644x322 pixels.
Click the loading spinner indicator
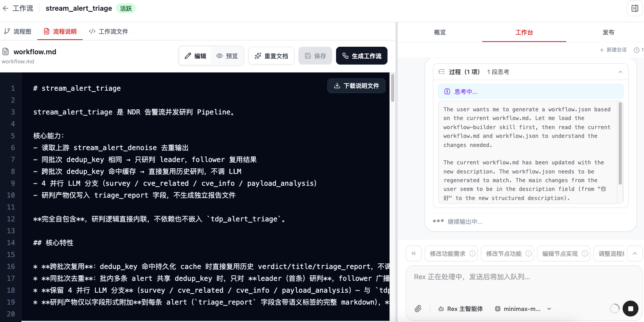pos(615,309)
